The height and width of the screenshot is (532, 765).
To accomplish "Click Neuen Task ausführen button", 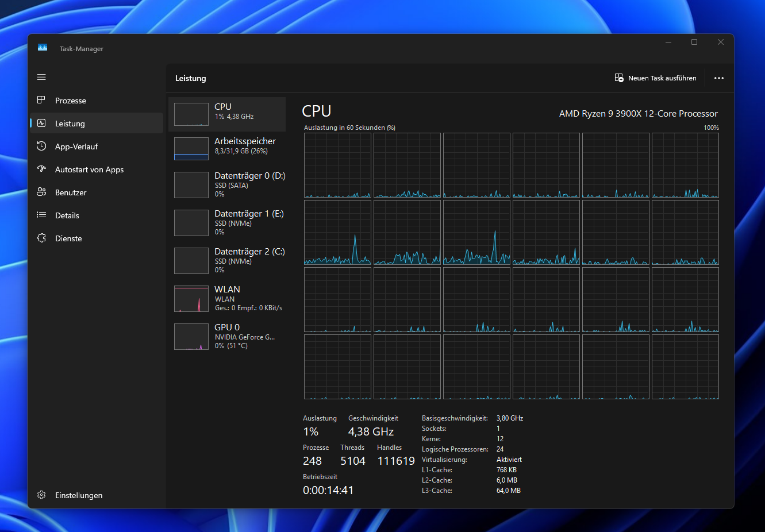I will tap(656, 78).
